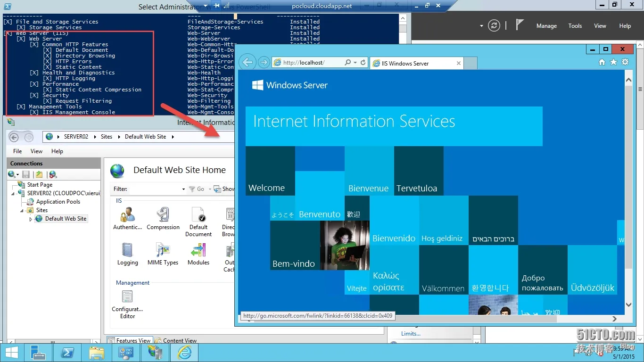Open a new tab in Internet Explorer
This screenshot has width=644, height=362.
(x=471, y=63)
